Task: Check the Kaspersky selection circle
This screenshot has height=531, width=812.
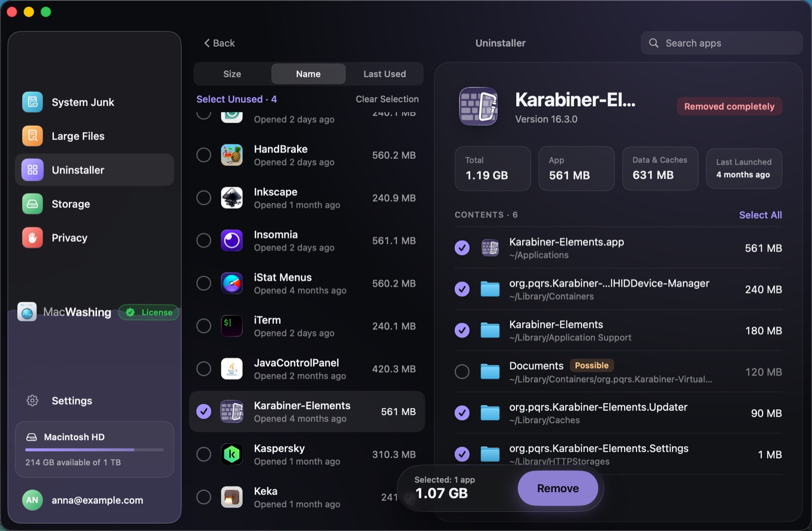Action: pos(204,454)
